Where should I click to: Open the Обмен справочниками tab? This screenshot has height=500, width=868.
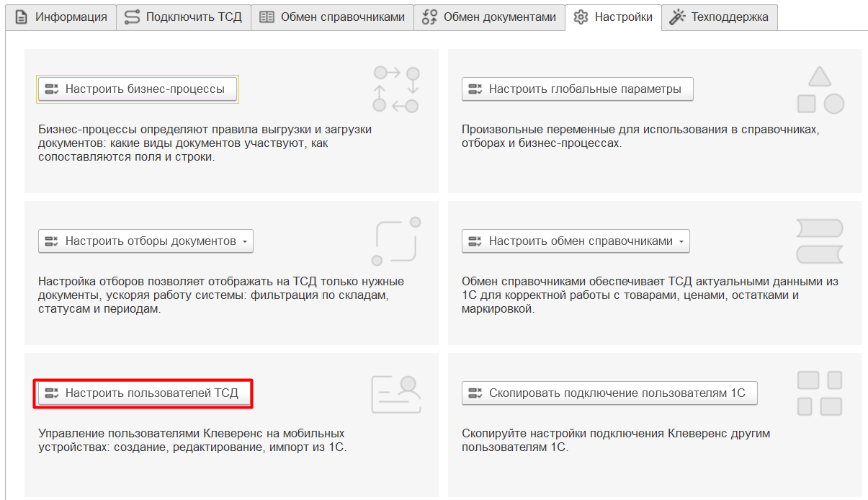pos(332,17)
